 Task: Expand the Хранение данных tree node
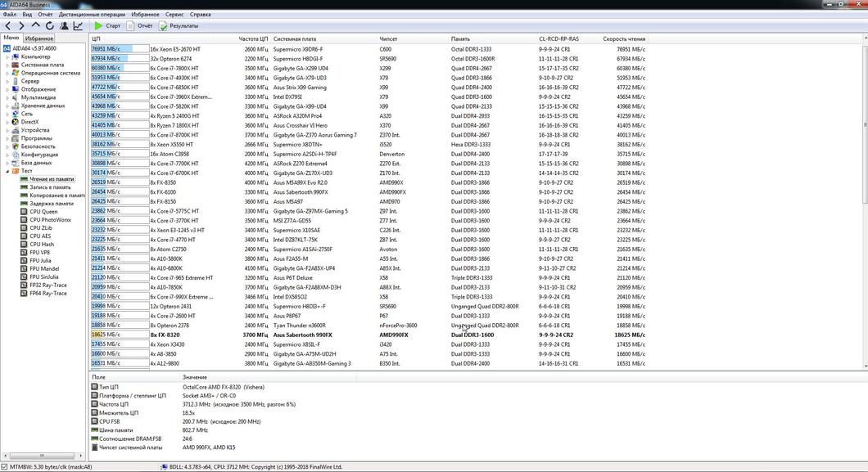pyautogui.click(x=7, y=106)
